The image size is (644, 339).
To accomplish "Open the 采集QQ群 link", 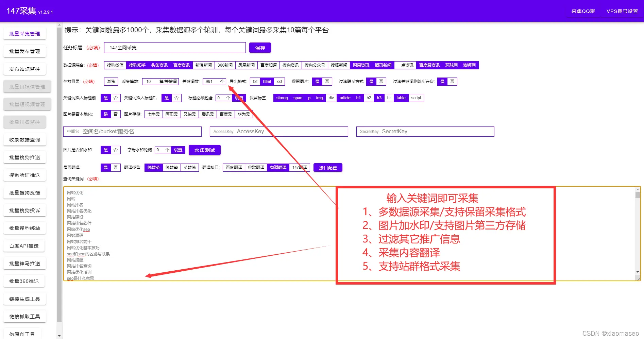I will coord(583,11).
